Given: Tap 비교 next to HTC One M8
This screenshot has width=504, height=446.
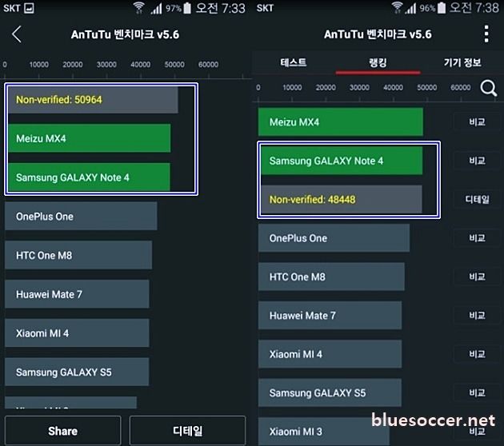Looking at the screenshot, I should point(477,277).
